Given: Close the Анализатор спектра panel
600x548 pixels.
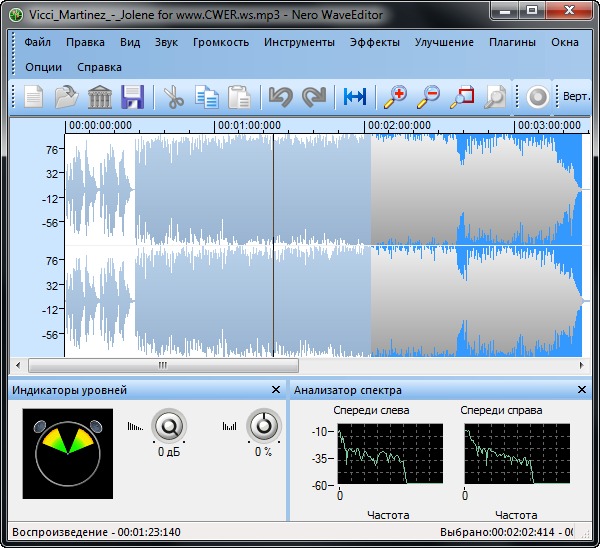Looking at the screenshot, I should pos(582,390).
